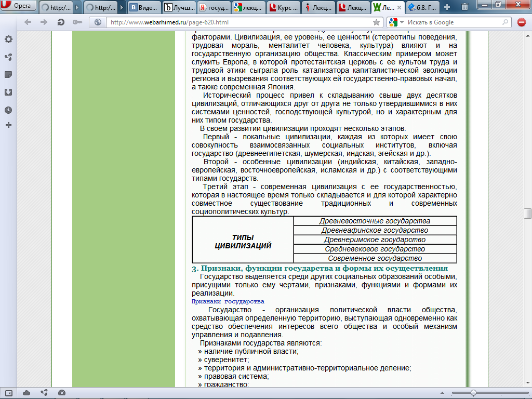This screenshot has width=532, height=399.
Task: Switch to the '6.8. Г...' tab
Action: point(422,7)
